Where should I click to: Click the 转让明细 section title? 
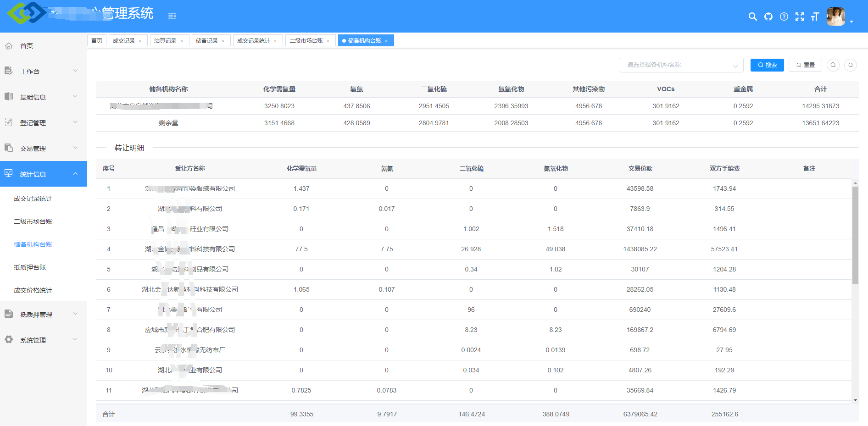pos(129,148)
